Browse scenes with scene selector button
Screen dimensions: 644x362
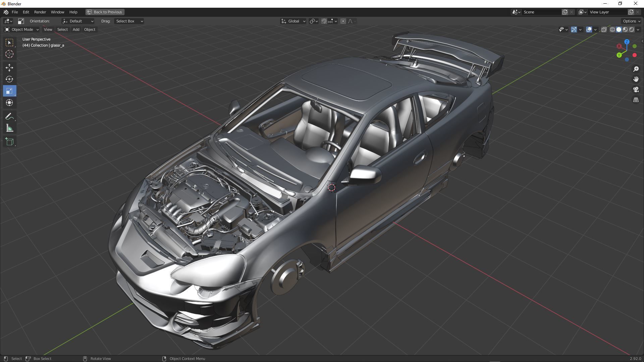coord(516,12)
